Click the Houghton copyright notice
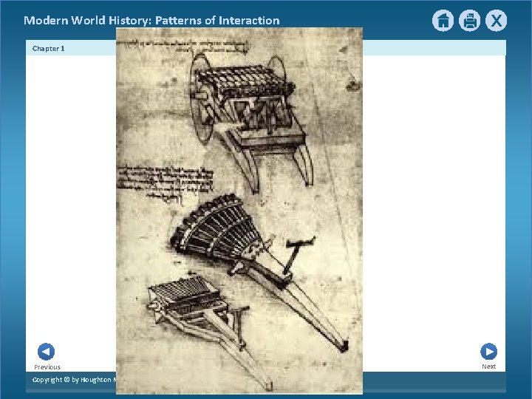The image size is (532, 399). [74, 380]
